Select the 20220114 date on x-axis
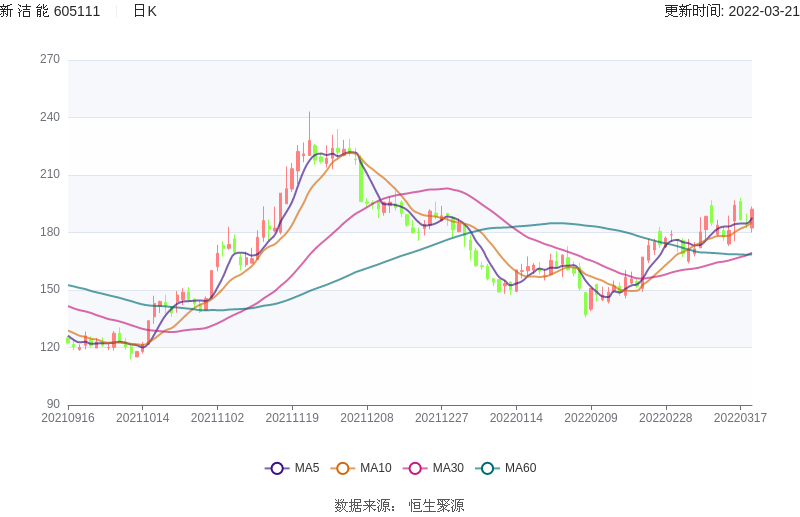This screenshot has height=517, width=800. 516,418
